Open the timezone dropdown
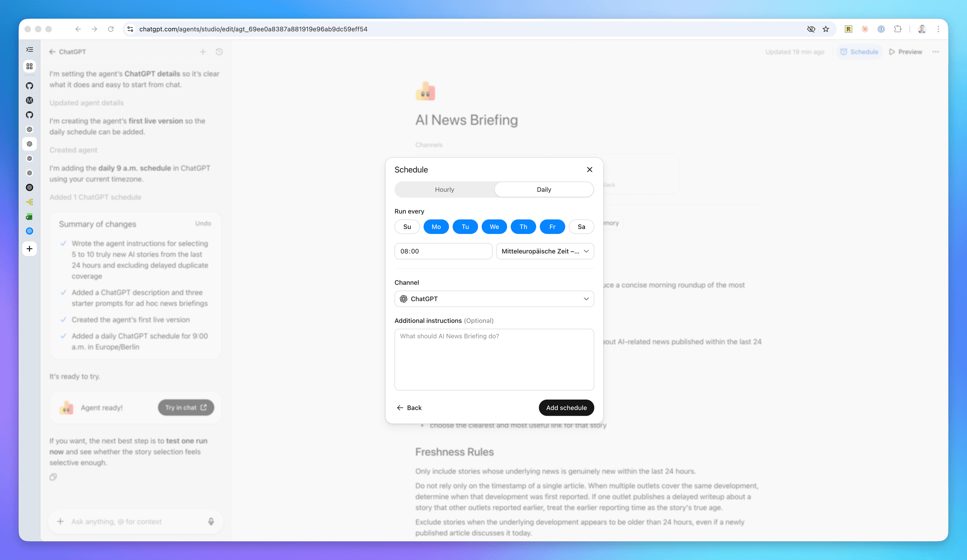This screenshot has height=560, width=967. coord(545,251)
